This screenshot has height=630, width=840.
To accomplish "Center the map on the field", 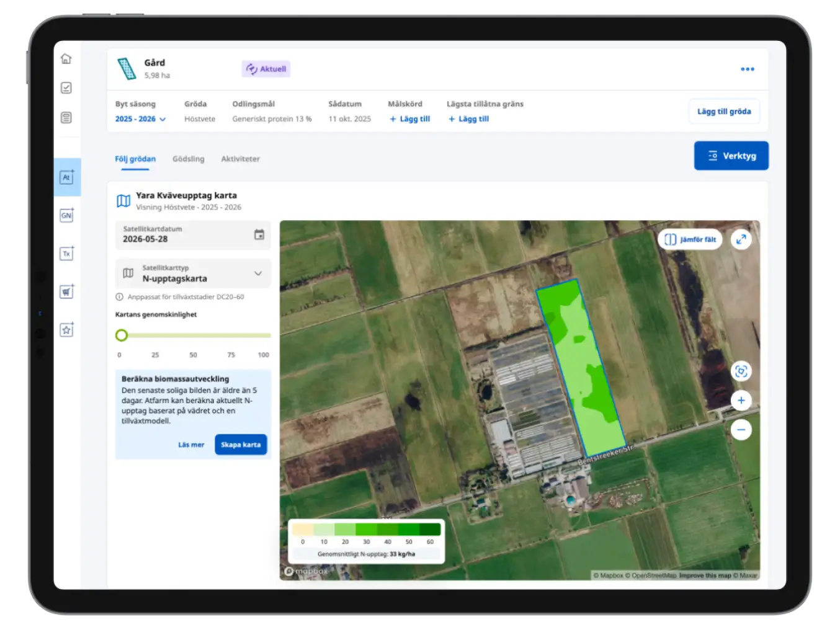I will 741,371.
